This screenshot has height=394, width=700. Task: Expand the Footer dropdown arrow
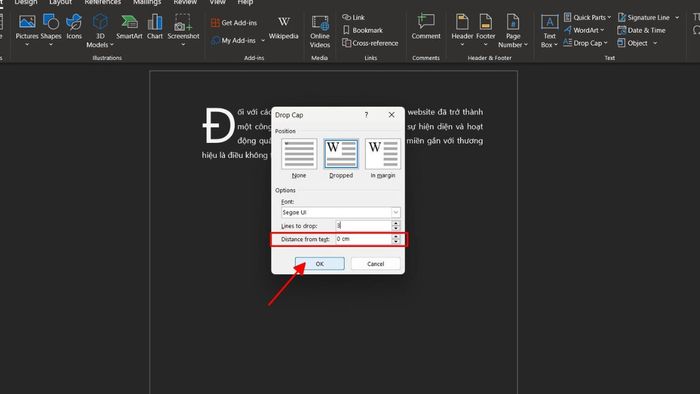tap(485, 45)
